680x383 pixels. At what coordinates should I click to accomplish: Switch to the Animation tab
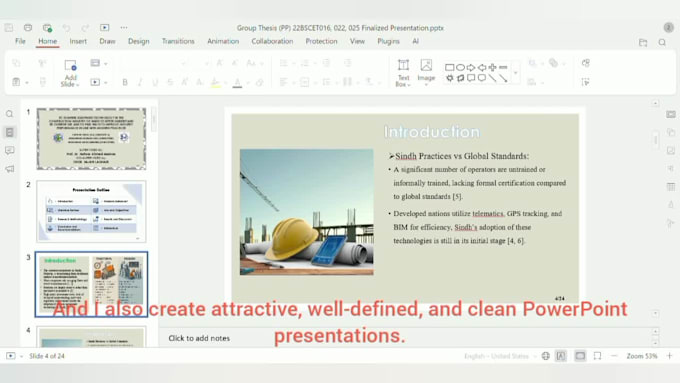[x=223, y=41]
